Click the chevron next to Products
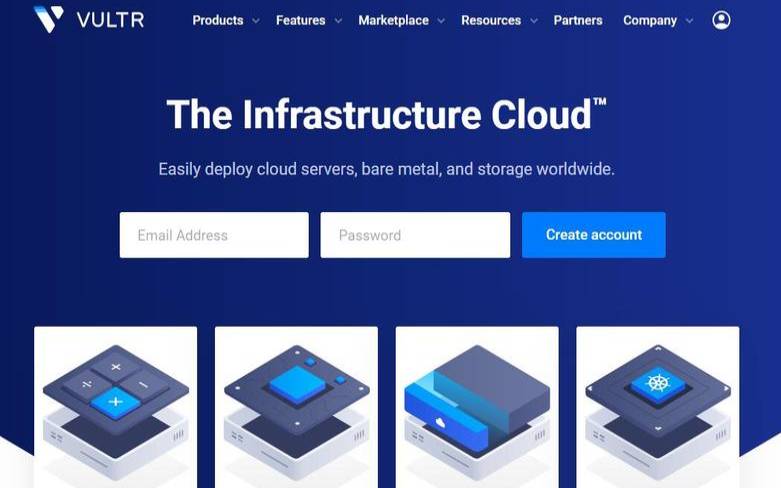Image resolution: width=781 pixels, height=488 pixels. (x=256, y=21)
